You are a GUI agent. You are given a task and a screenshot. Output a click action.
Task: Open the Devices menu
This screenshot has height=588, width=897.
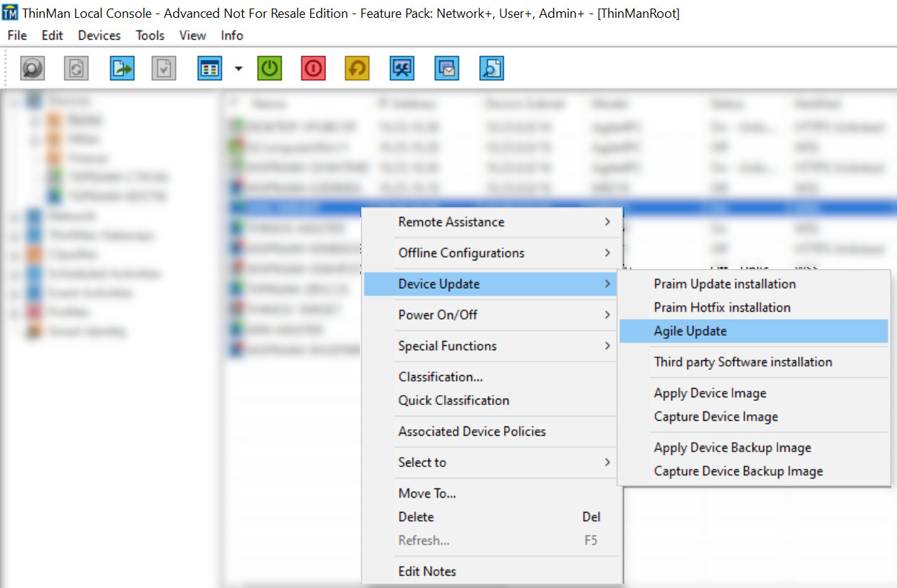click(x=100, y=36)
